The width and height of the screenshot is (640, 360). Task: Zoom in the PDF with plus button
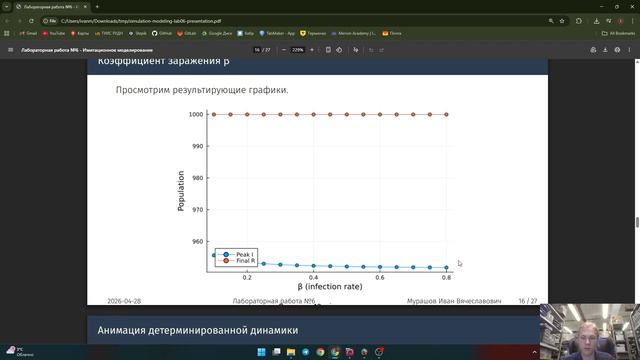[x=312, y=50]
